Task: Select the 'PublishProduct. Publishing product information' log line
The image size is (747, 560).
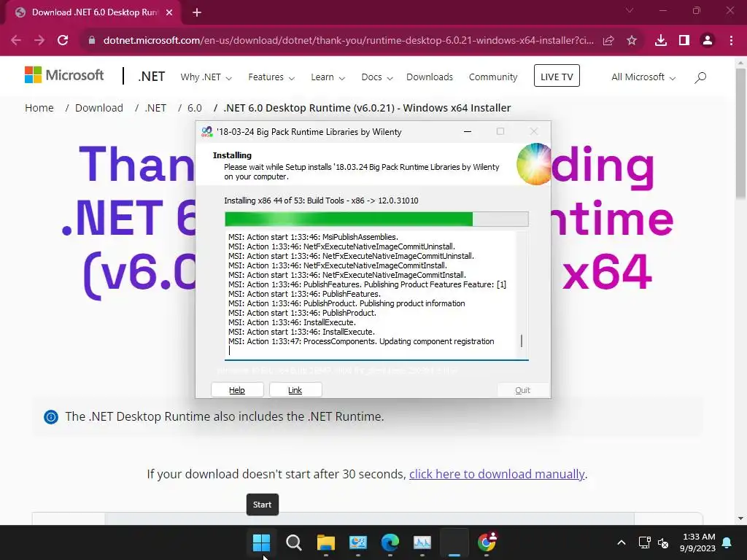Action: point(347,303)
